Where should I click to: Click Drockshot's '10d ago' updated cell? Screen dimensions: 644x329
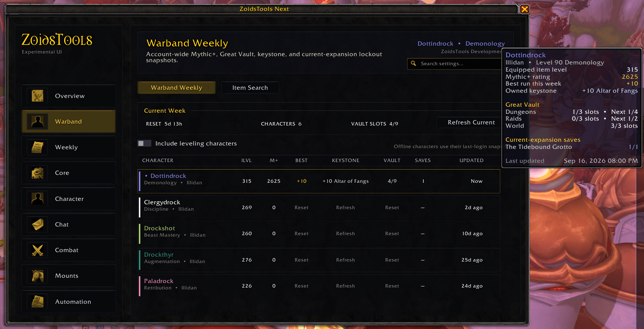[x=472, y=233]
